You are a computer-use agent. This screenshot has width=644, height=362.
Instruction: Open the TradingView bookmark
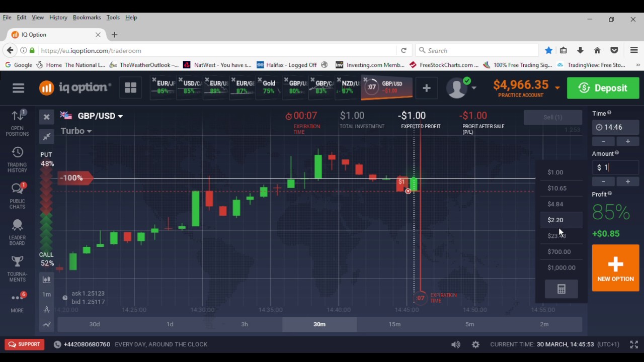(591, 65)
